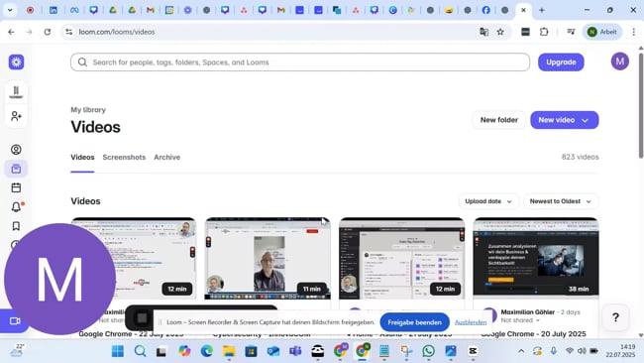Open Microsoft Teams from the taskbar
Screen dimensions: 644x363
click(x=295, y=351)
